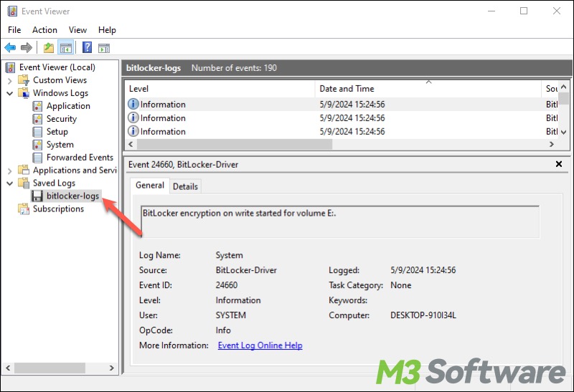The width and height of the screenshot is (574, 392).
Task: Click the Setup log icon
Action: coord(37,132)
